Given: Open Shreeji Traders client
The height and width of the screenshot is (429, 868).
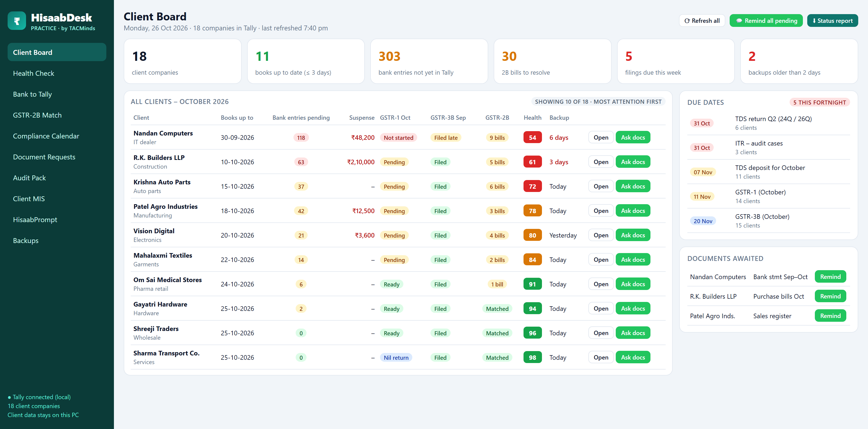Looking at the screenshot, I should [601, 333].
